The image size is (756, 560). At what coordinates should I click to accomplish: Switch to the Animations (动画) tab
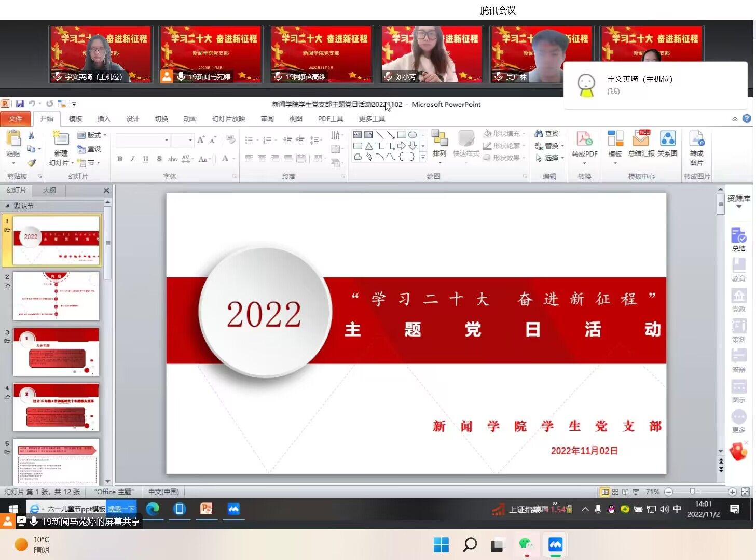pos(190,119)
